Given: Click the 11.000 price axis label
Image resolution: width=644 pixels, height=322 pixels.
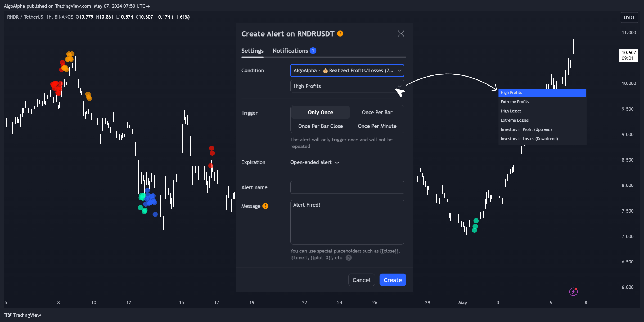Looking at the screenshot, I should click(x=629, y=33).
